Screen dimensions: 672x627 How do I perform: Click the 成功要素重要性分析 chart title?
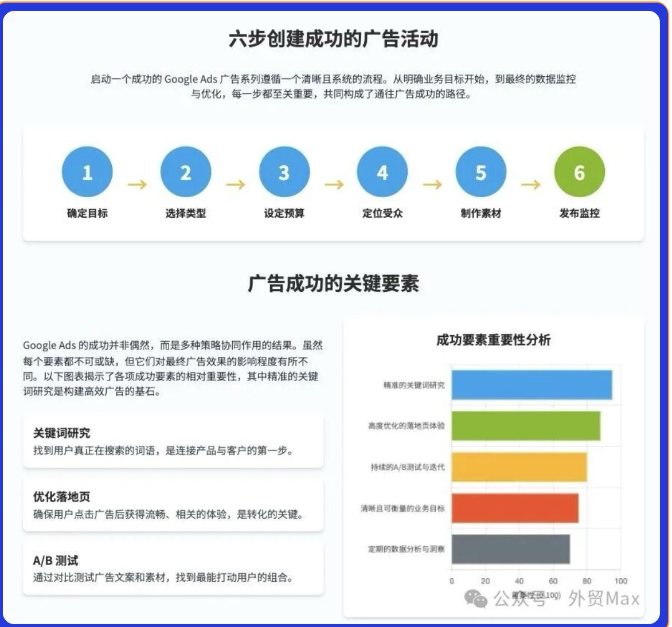(x=493, y=340)
